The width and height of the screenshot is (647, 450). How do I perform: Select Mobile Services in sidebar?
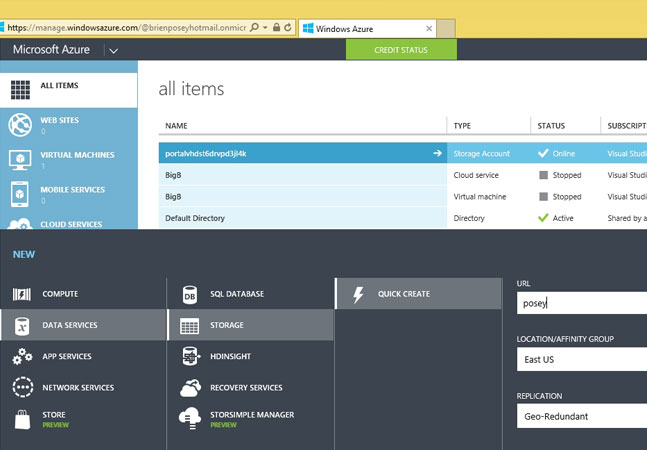click(x=68, y=194)
